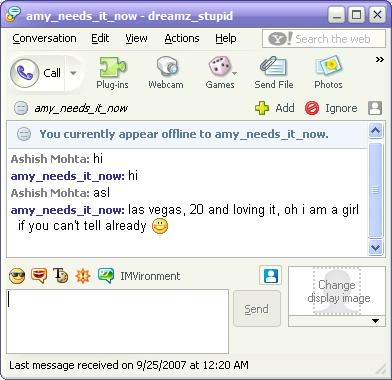
Task: Toggle the display image panel button
Action: tap(270, 276)
